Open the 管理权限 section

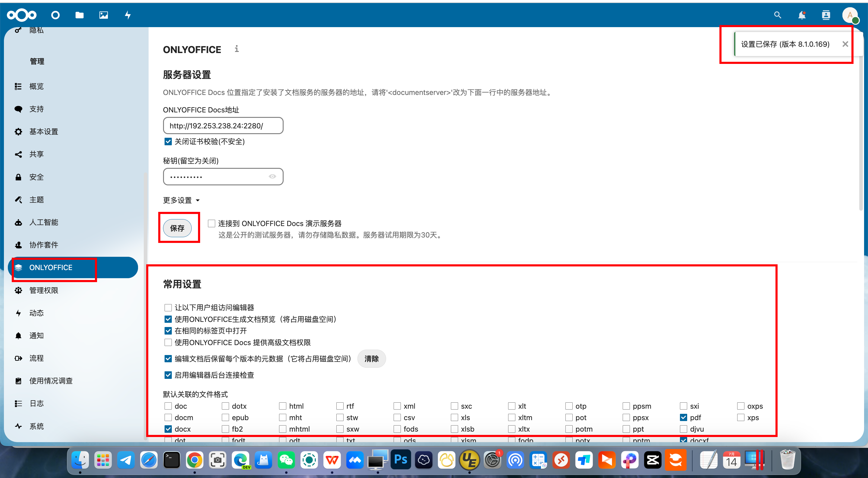click(73, 290)
